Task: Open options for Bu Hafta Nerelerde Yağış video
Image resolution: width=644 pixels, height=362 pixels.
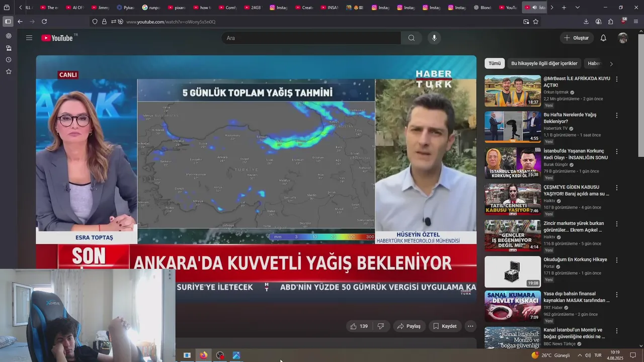Action: [616, 115]
